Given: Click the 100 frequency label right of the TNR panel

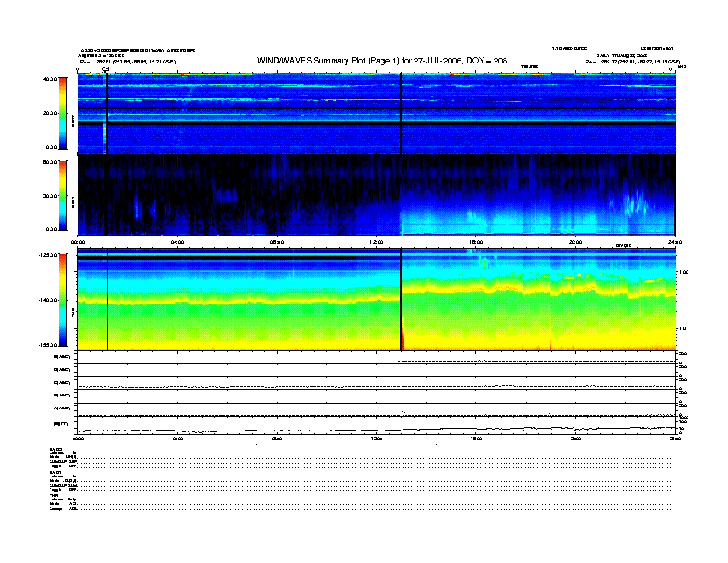Looking at the screenshot, I should (x=684, y=272).
